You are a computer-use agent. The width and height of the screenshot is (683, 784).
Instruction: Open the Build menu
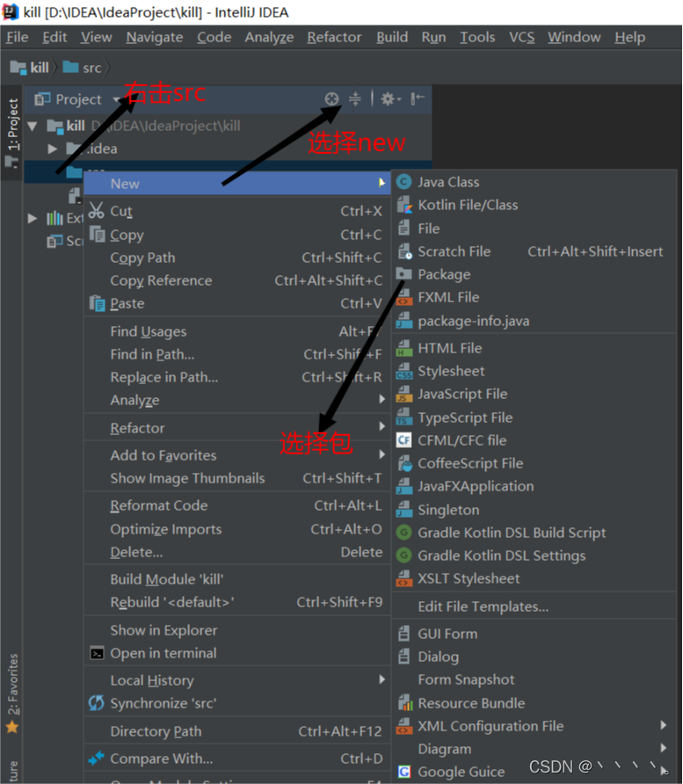click(392, 37)
